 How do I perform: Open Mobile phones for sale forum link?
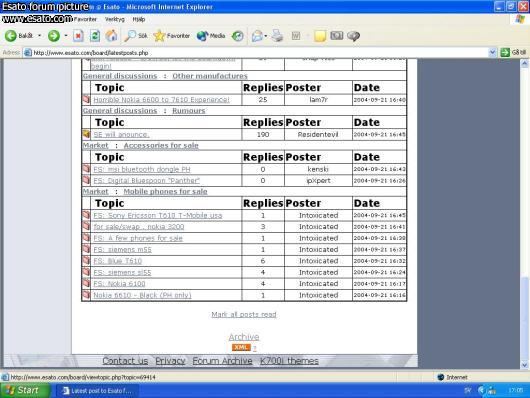pos(165,191)
